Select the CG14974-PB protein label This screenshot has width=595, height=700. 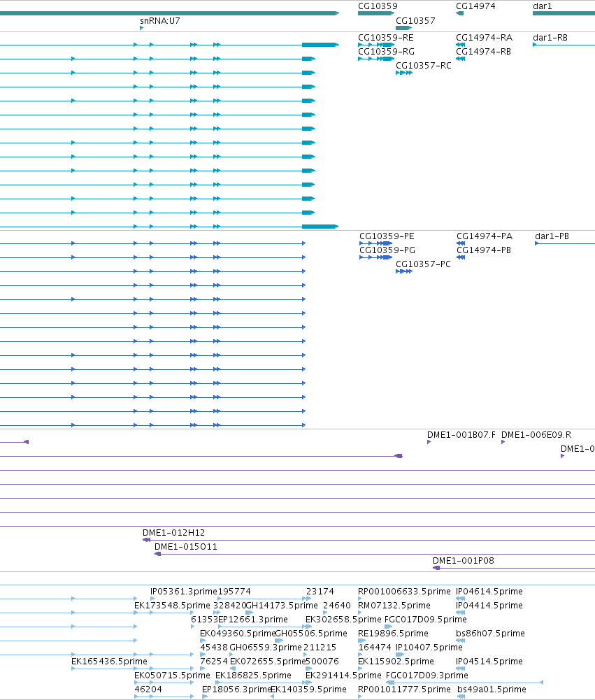pos(484,250)
